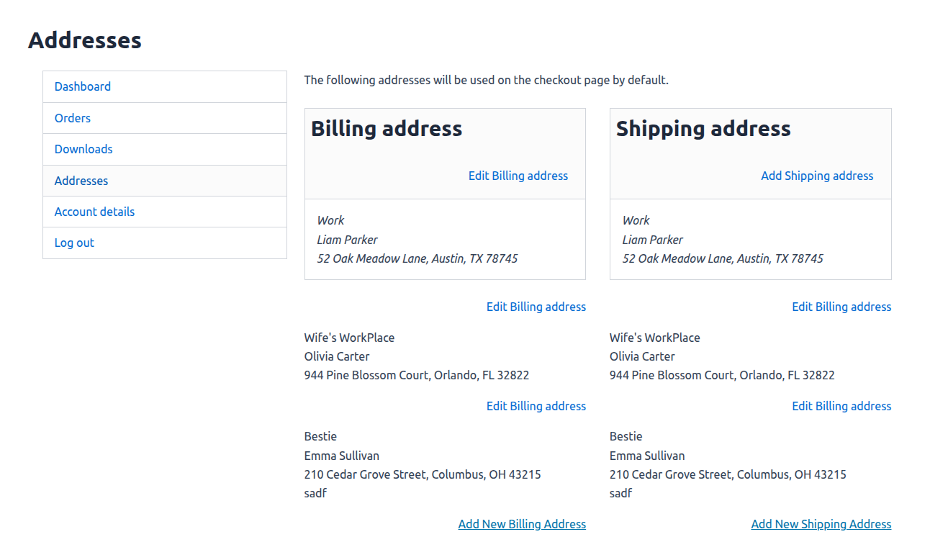Click Add New Shipping Address
This screenshot has height=560, width=930.
click(x=821, y=523)
